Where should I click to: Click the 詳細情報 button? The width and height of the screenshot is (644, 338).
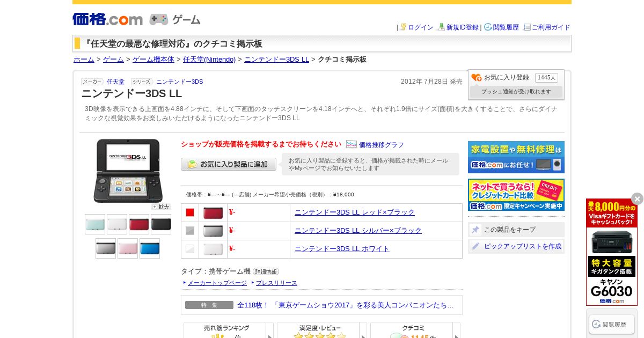pyautogui.click(x=266, y=271)
